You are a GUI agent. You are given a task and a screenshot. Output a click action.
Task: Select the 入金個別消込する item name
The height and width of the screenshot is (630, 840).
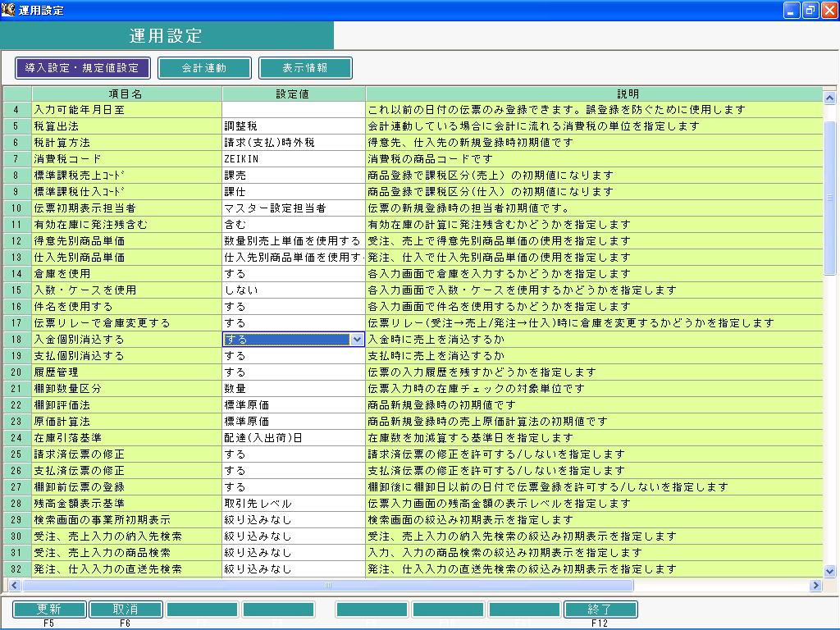pyautogui.click(x=126, y=340)
